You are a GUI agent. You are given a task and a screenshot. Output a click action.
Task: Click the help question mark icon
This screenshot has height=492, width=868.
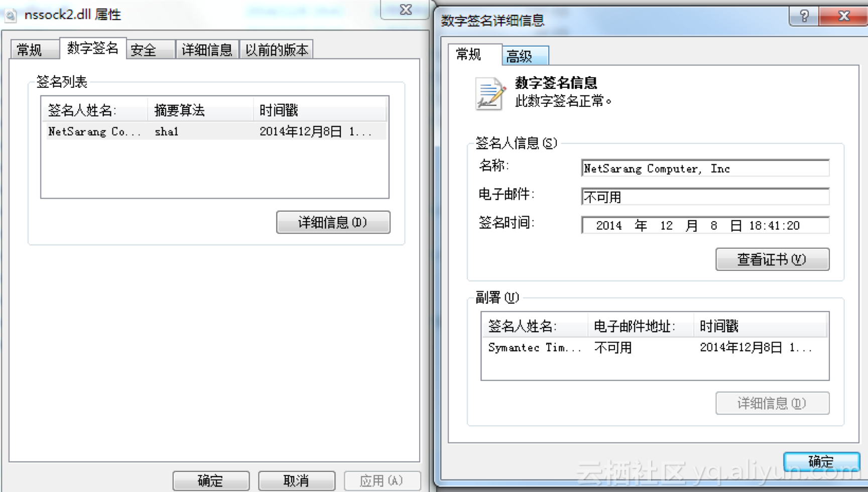[x=803, y=16]
